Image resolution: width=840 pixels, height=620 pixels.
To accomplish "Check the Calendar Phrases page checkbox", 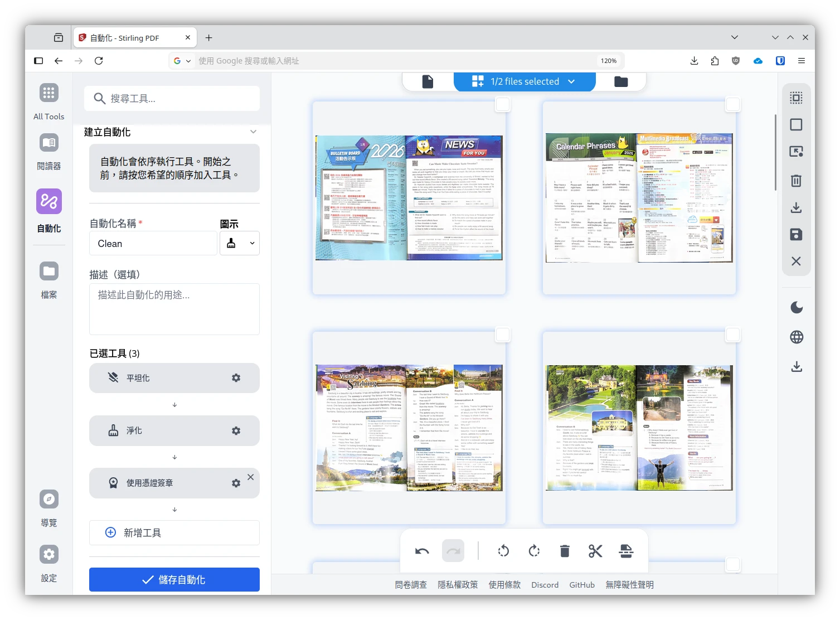I will pos(733,105).
